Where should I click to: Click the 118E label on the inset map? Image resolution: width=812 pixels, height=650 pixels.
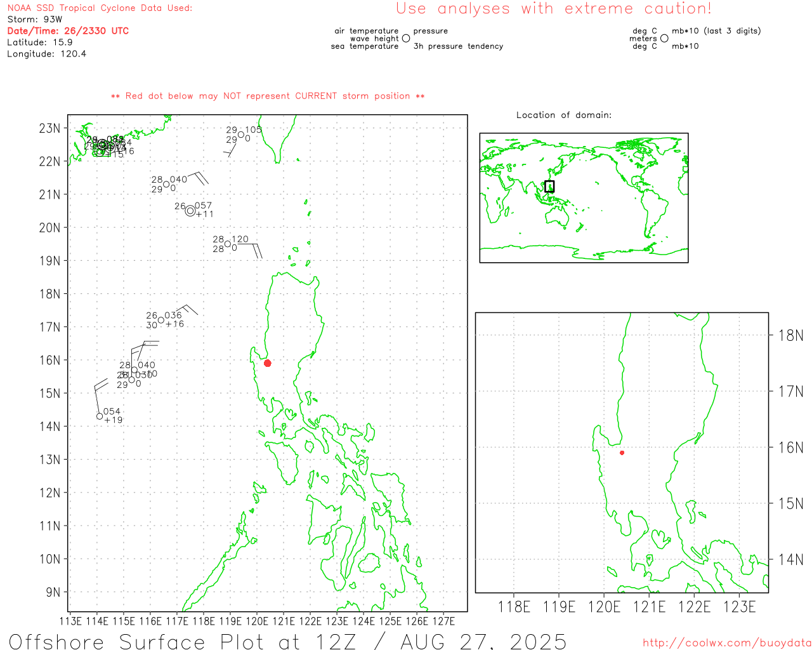pos(514,607)
